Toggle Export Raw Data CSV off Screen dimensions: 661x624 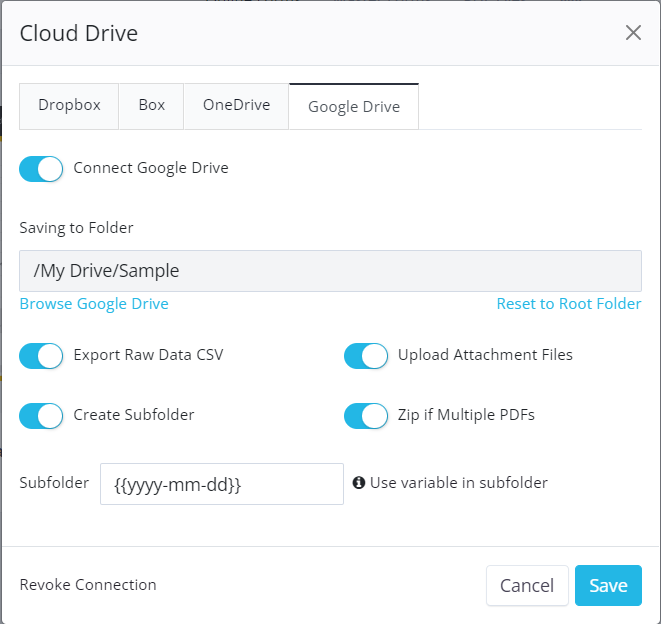coord(42,355)
